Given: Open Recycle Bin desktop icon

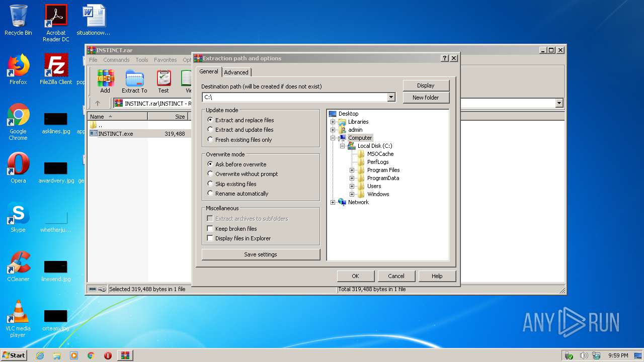Looking at the screenshot, I should (18, 20).
